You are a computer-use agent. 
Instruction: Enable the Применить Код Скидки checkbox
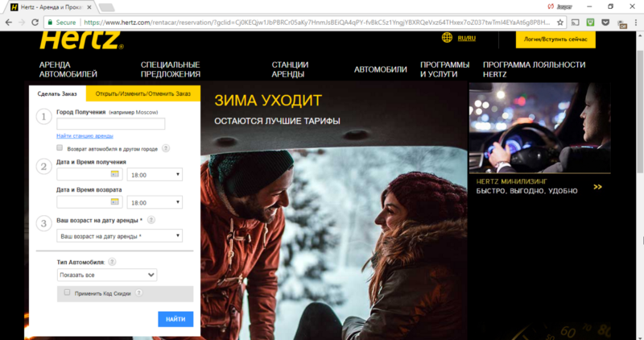[67, 292]
